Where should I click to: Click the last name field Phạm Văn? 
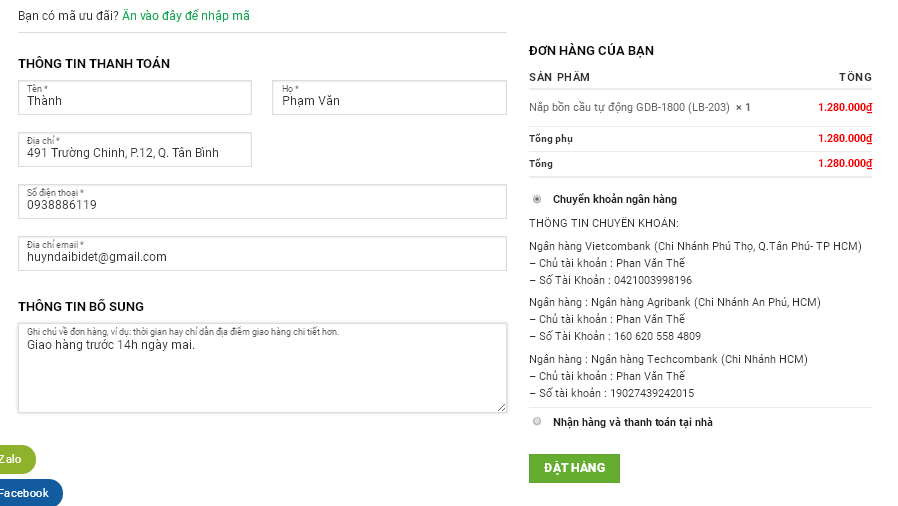coord(388,99)
